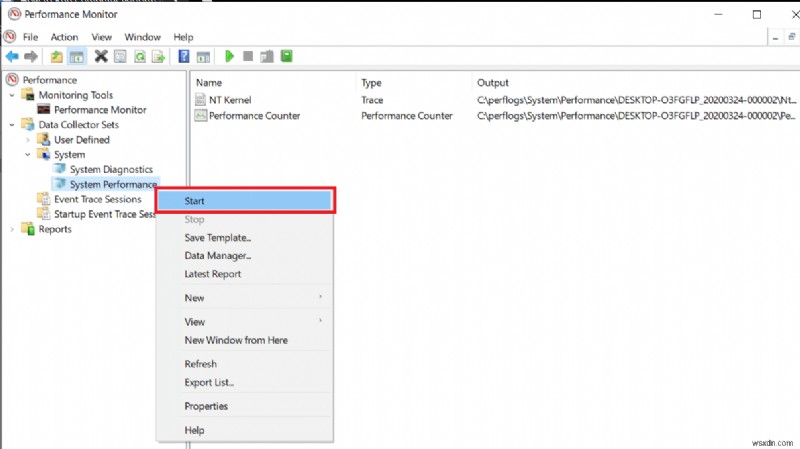The width and height of the screenshot is (800, 449).
Task: Click the green Refresh toolbar icon
Action: tap(140, 57)
